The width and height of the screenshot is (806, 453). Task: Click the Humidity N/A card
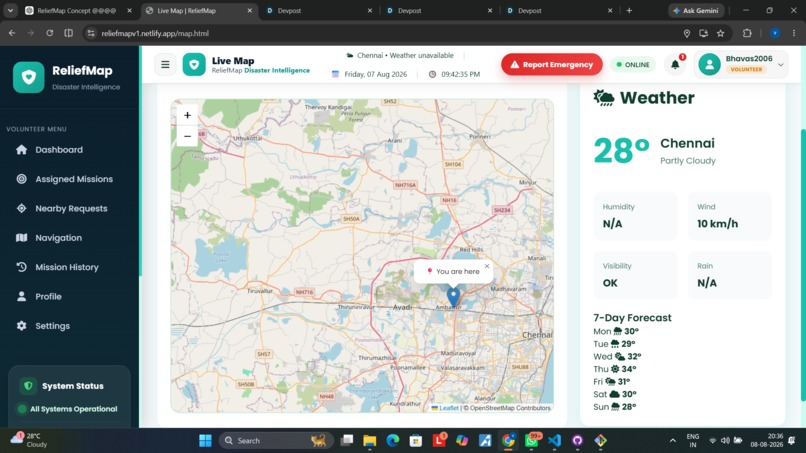click(635, 216)
